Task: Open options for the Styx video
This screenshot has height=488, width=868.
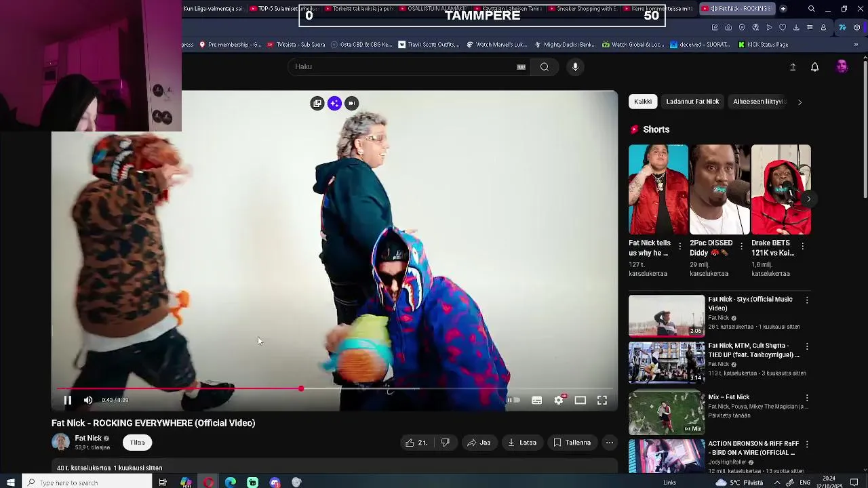Action: (x=807, y=300)
